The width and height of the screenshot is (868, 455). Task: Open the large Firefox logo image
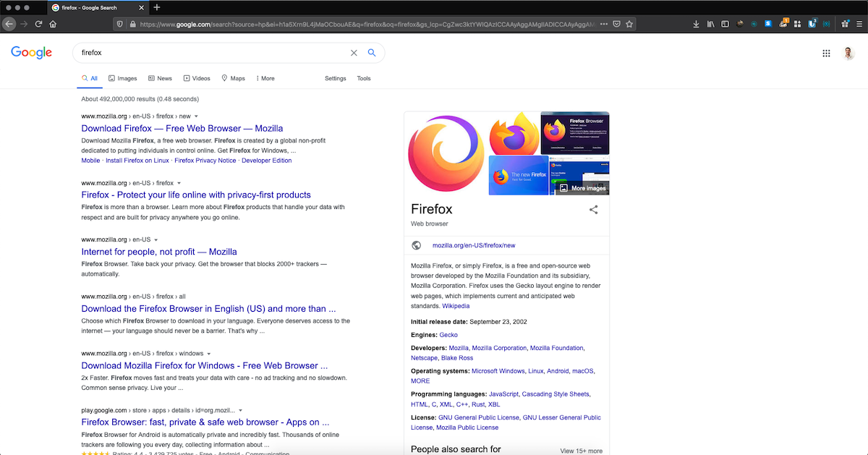[x=448, y=154]
